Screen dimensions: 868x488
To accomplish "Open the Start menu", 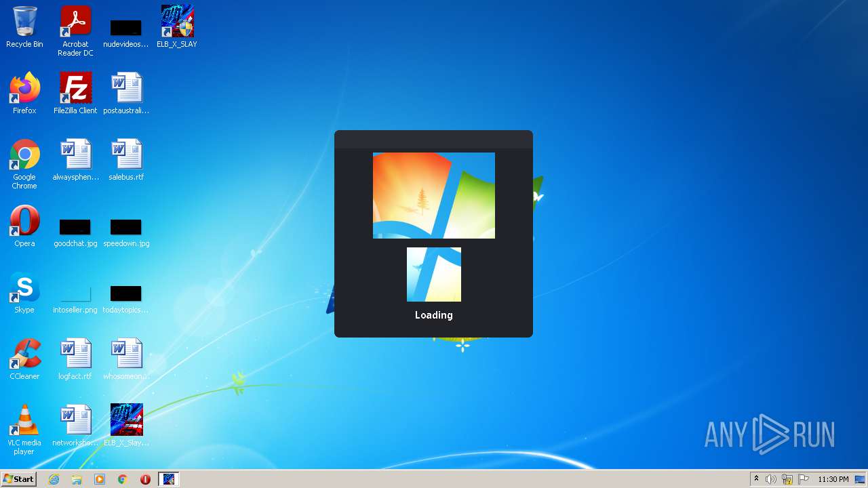I will pos(18,479).
